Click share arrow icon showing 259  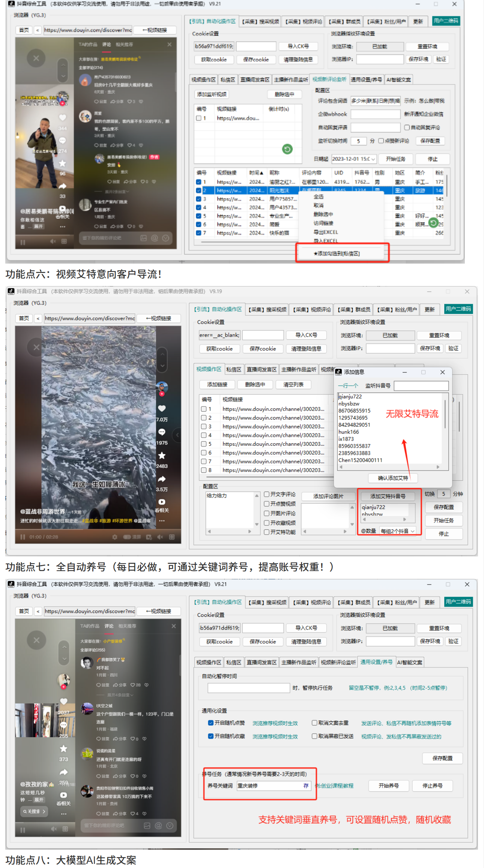[x=64, y=772]
